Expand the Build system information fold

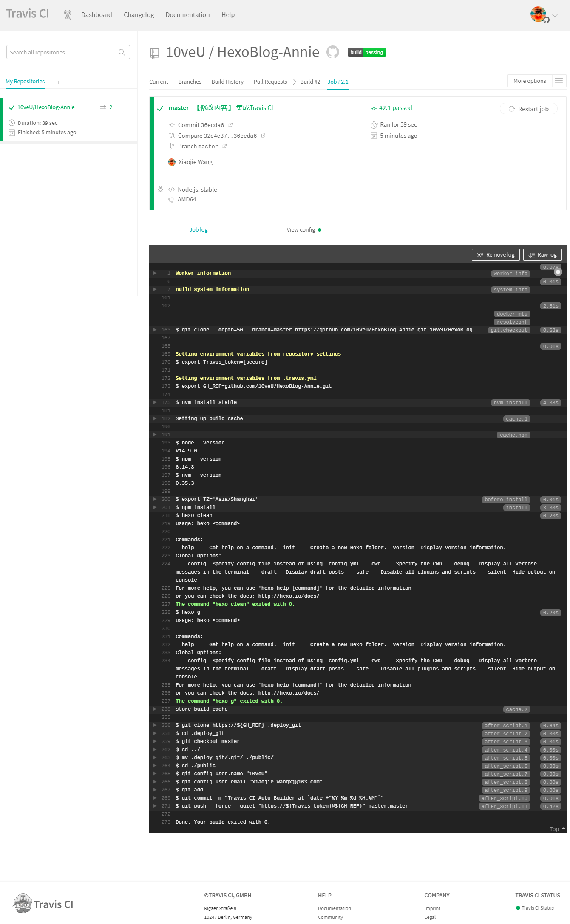[155, 289]
